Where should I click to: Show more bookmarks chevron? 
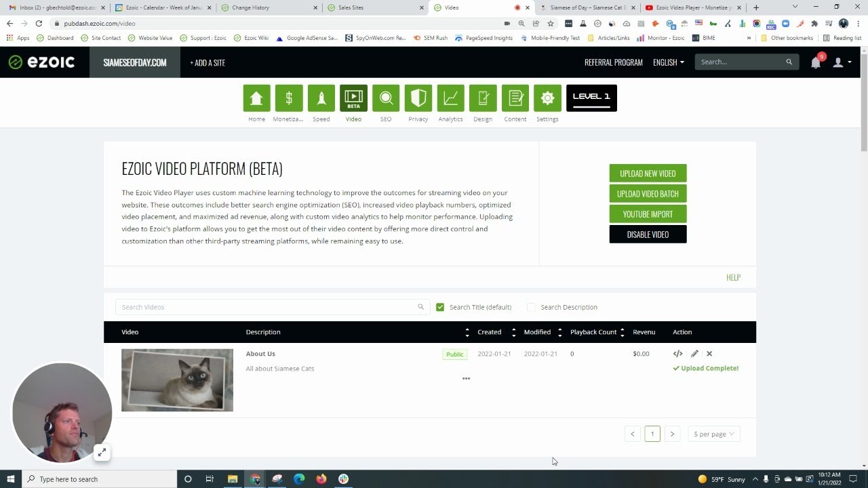(749, 38)
